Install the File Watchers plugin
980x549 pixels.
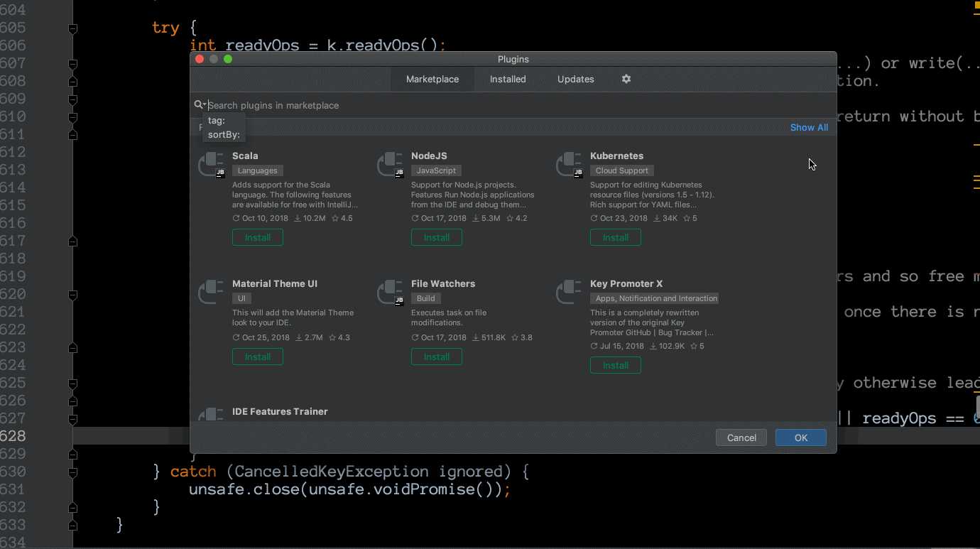[437, 357]
